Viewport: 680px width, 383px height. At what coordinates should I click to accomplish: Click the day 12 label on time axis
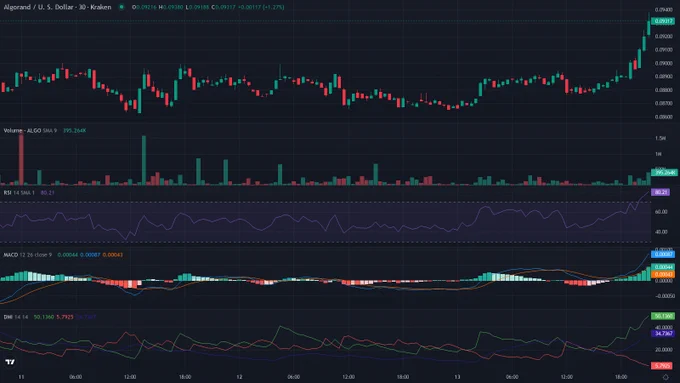point(239,377)
